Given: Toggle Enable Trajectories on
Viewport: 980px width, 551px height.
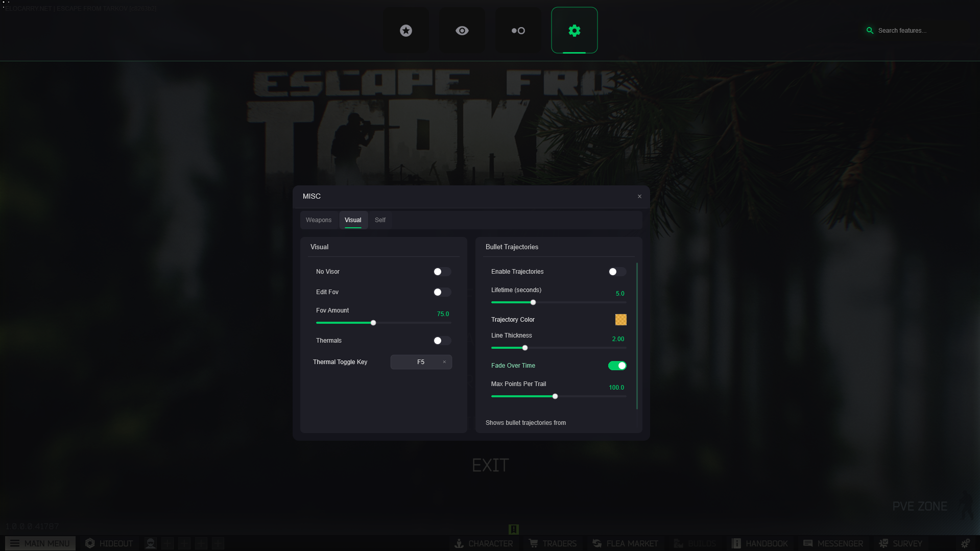Looking at the screenshot, I should pos(617,272).
